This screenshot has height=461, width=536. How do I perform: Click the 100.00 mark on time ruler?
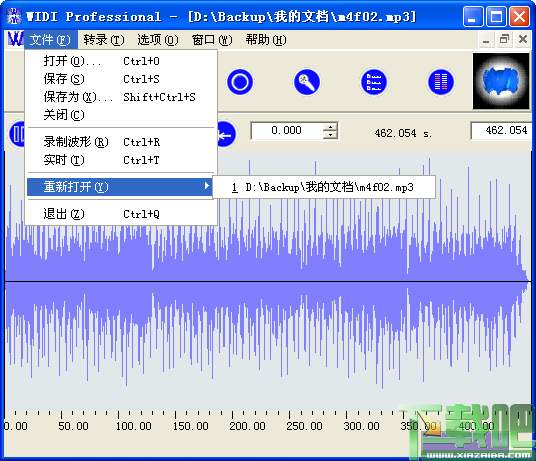133,426
